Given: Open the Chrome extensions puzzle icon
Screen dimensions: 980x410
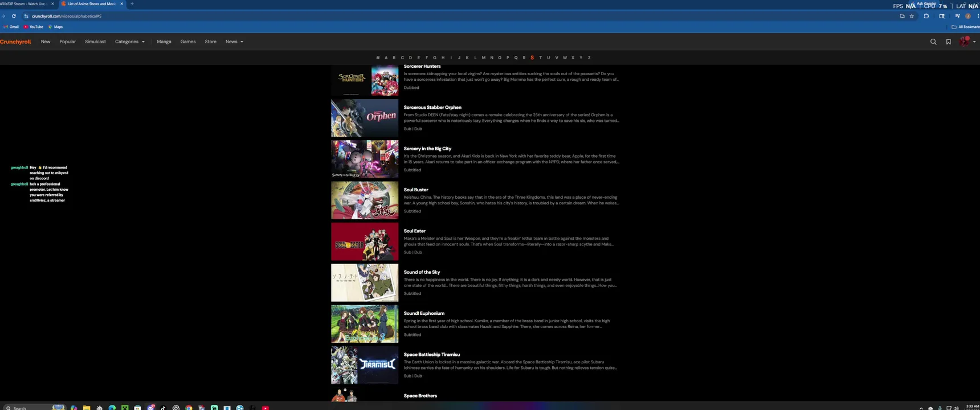Looking at the screenshot, I should [x=926, y=16].
